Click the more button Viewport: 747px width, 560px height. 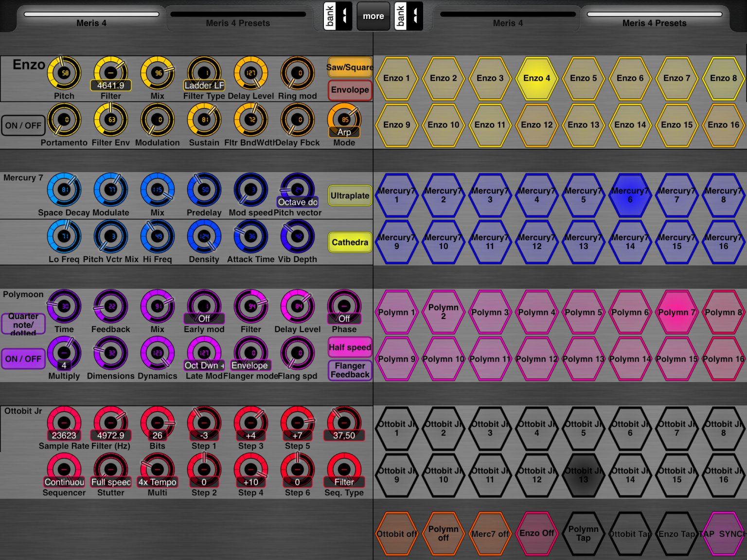[x=373, y=16]
